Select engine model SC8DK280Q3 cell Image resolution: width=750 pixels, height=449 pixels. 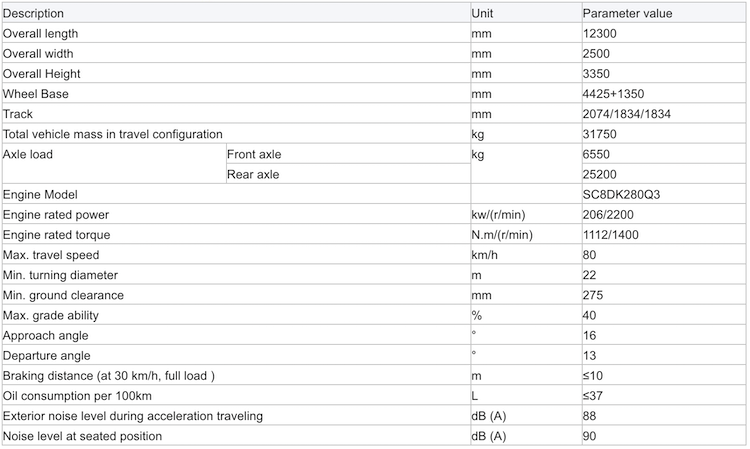(663, 195)
